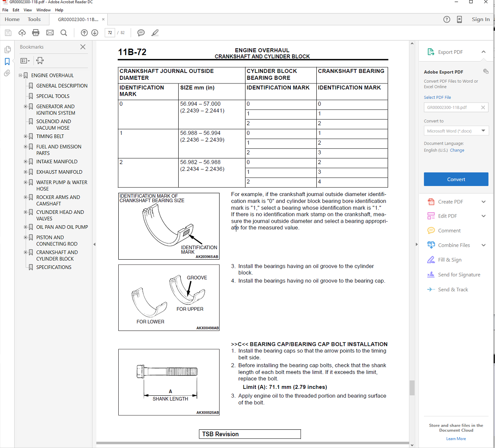This screenshot has width=495, height=448.
Task: Open the Window menu
Action: pyautogui.click(x=43, y=10)
